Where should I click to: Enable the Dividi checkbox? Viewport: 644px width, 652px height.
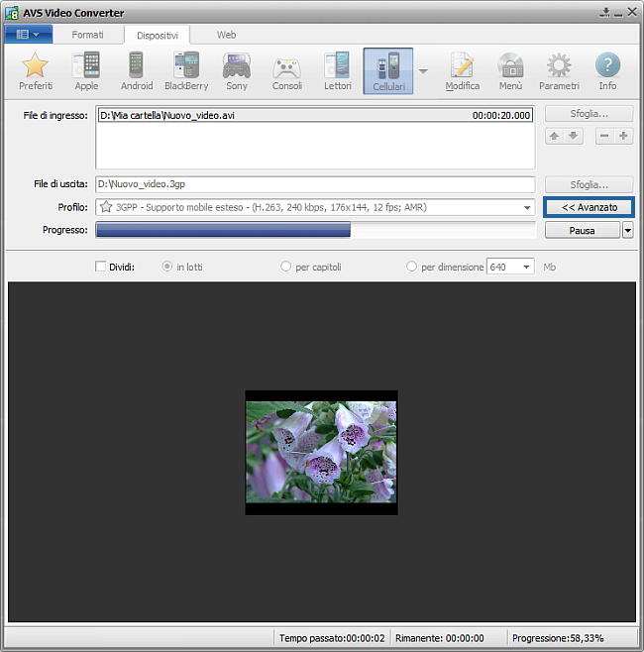pos(100,267)
